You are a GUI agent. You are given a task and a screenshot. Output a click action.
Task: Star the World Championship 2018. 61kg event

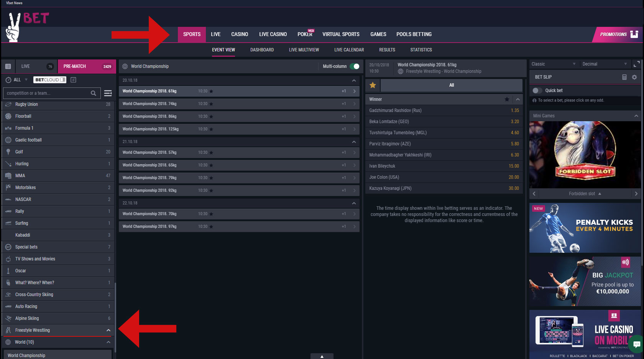pos(211,91)
